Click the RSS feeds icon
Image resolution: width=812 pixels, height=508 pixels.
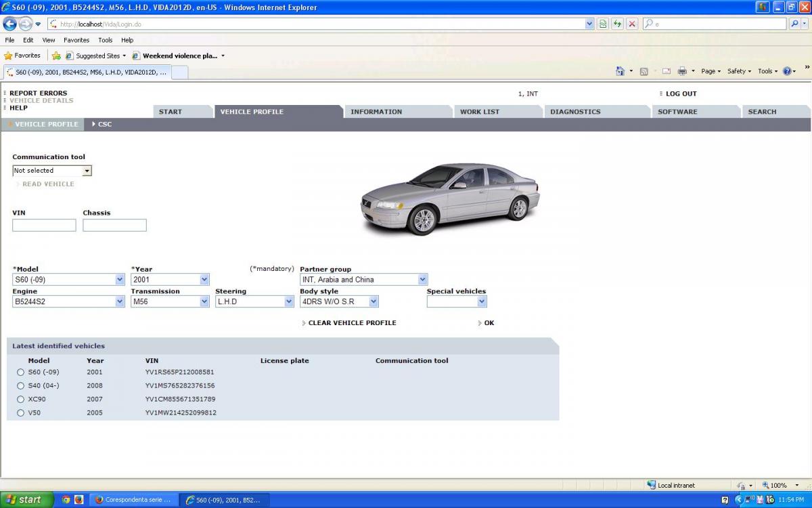(x=644, y=71)
